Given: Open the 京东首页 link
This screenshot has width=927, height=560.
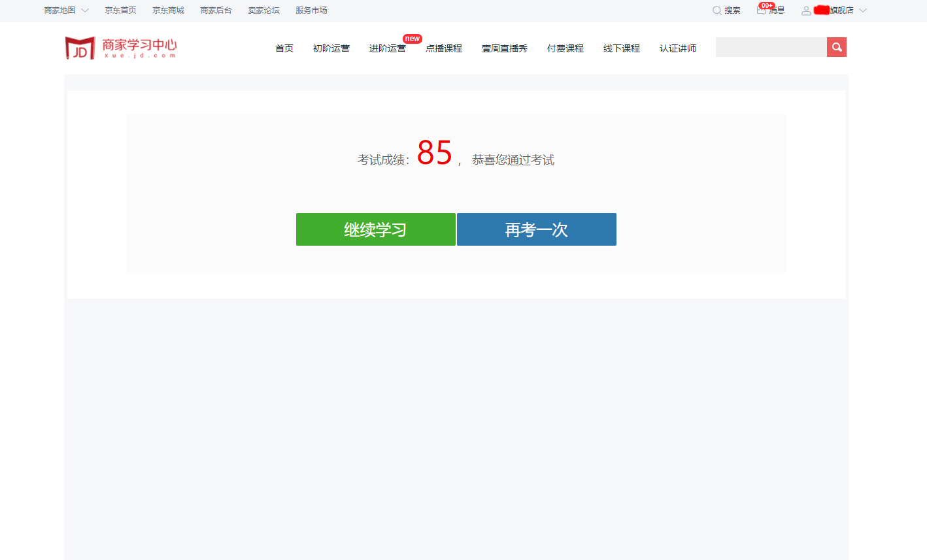Looking at the screenshot, I should 120,10.
